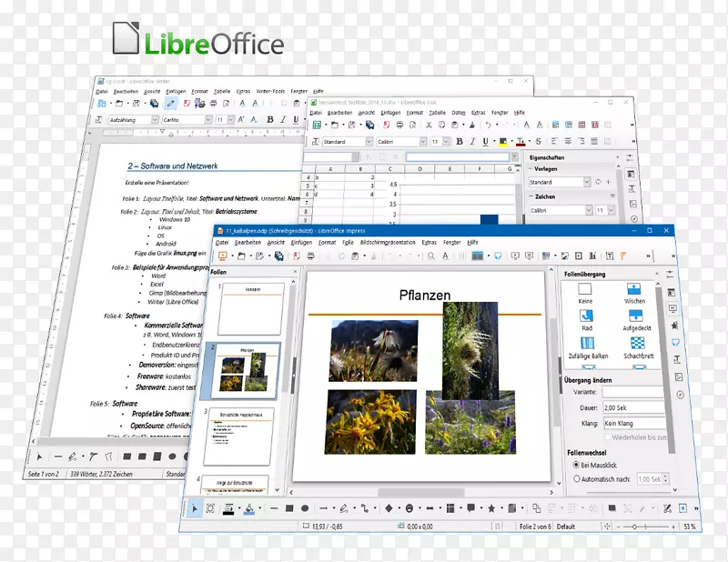Select Keine transition option
Screen dimensions: 728x562
point(585,288)
